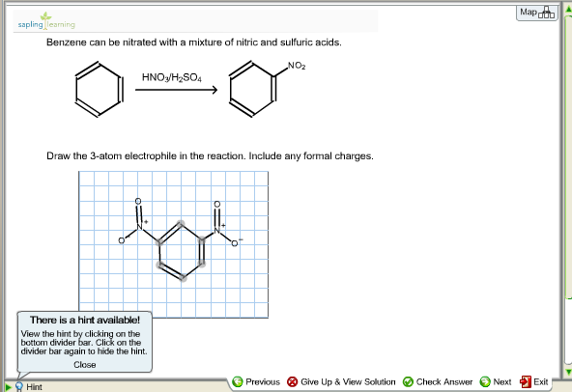Close the hint available popup

click(85, 365)
